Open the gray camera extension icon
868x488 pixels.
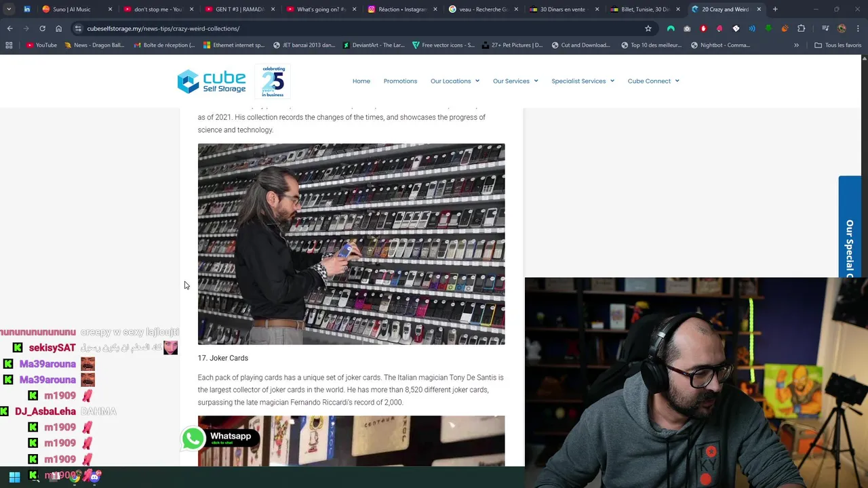[x=687, y=28]
